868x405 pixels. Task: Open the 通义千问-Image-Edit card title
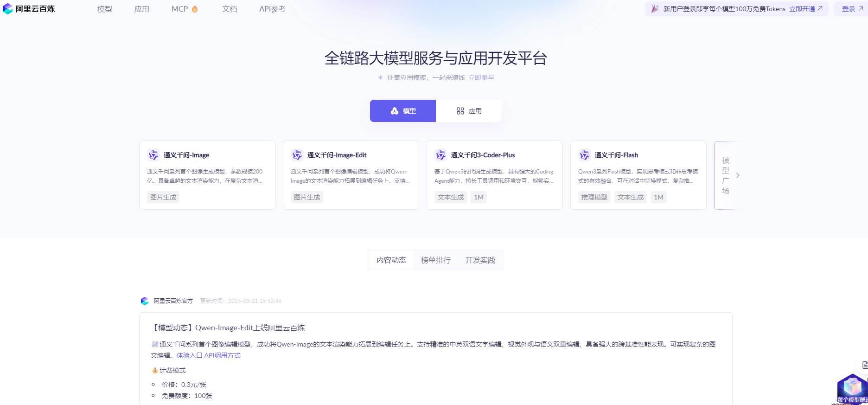pos(337,155)
